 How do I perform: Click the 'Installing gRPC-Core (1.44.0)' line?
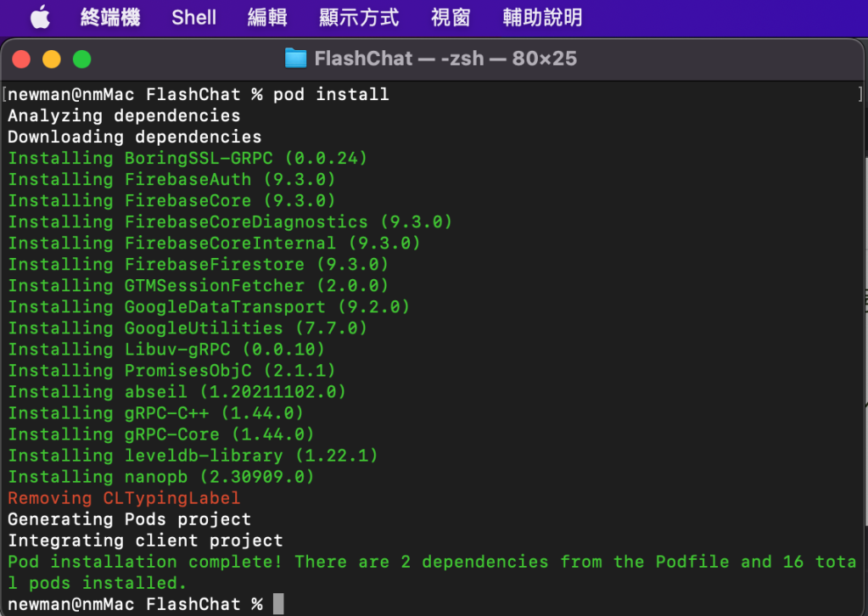(x=161, y=434)
